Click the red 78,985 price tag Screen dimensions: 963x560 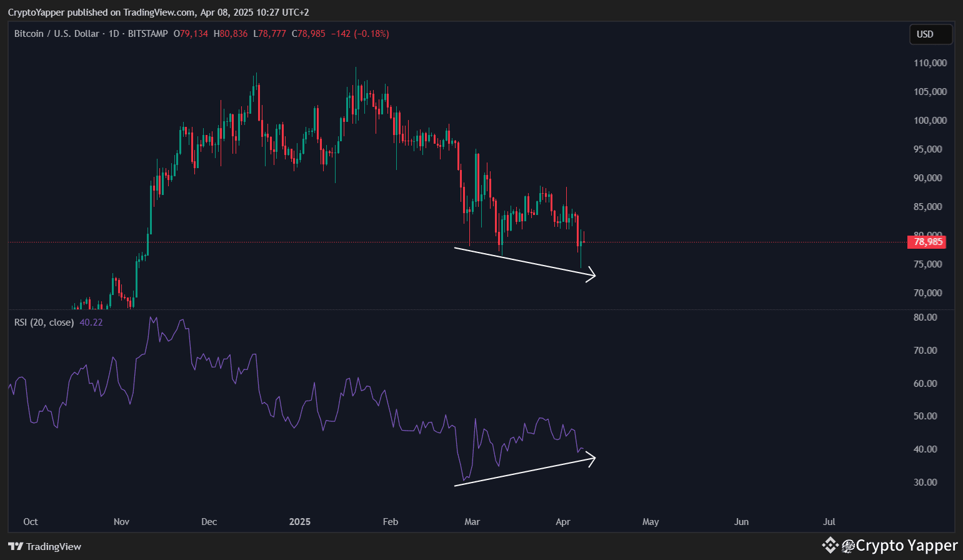coord(927,242)
